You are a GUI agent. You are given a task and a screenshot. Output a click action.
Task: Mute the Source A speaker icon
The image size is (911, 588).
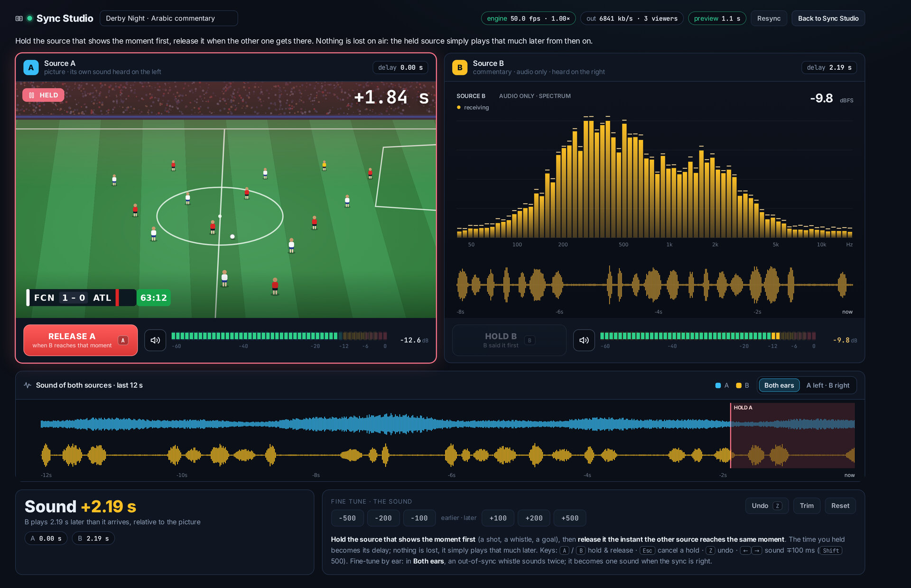coord(155,340)
